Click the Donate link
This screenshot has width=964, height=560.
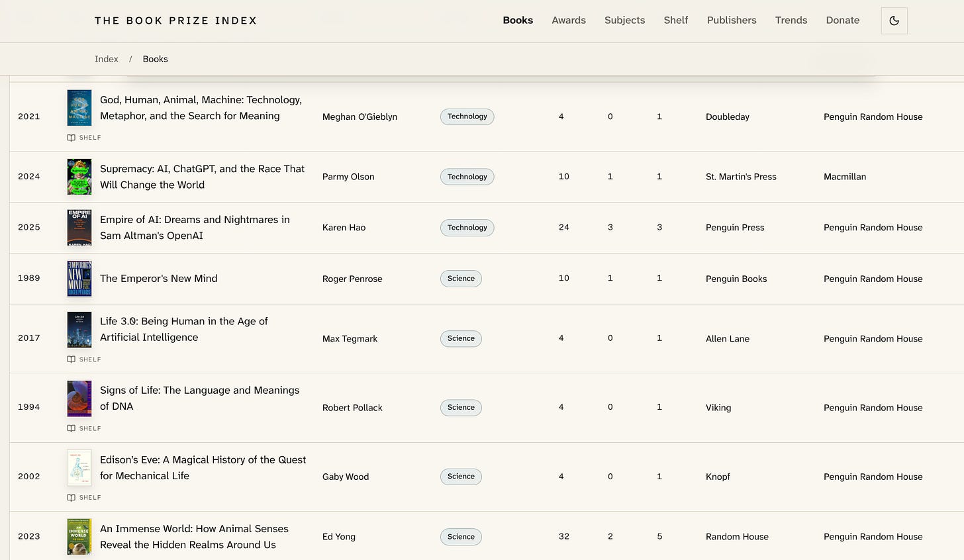(x=843, y=21)
